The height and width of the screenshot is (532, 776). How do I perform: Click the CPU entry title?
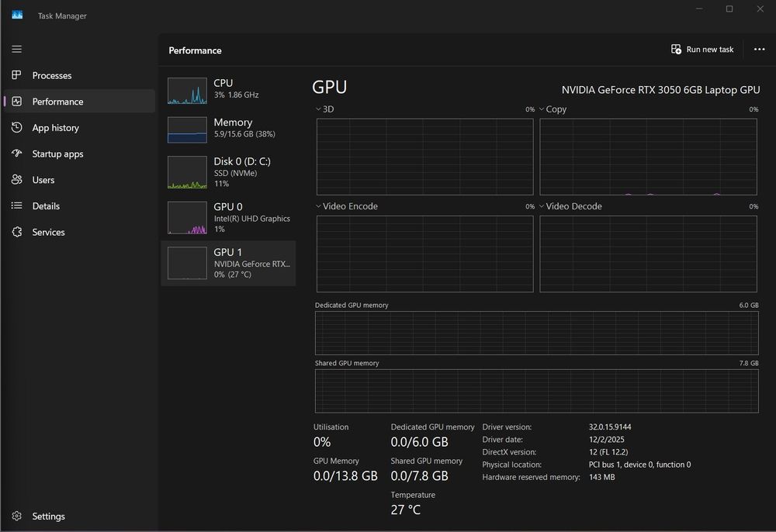click(x=223, y=83)
